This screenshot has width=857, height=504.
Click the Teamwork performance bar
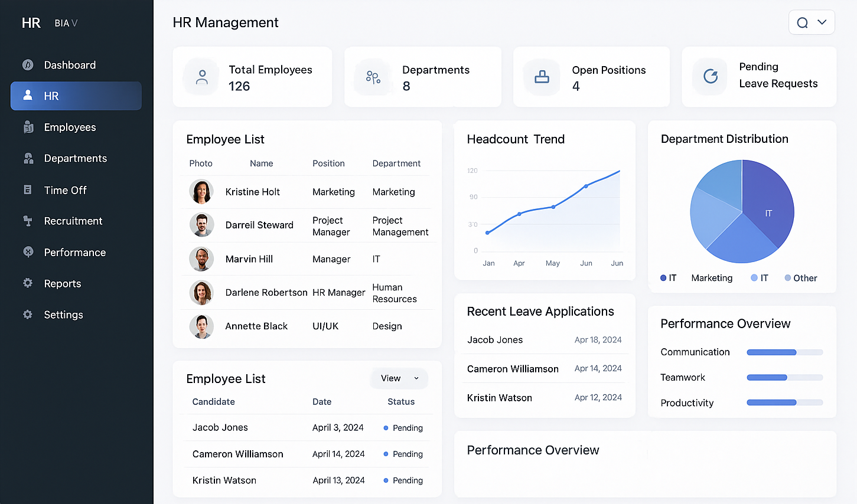(x=785, y=378)
